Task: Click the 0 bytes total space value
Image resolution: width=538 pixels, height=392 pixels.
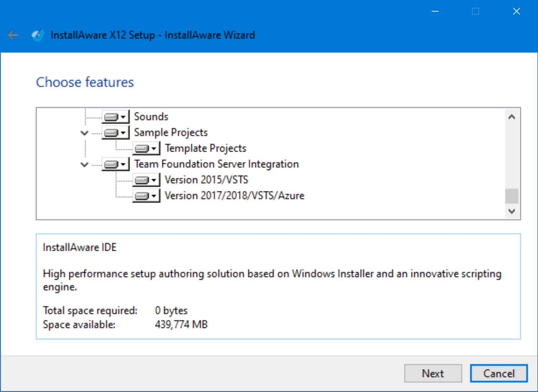Action: (x=171, y=311)
